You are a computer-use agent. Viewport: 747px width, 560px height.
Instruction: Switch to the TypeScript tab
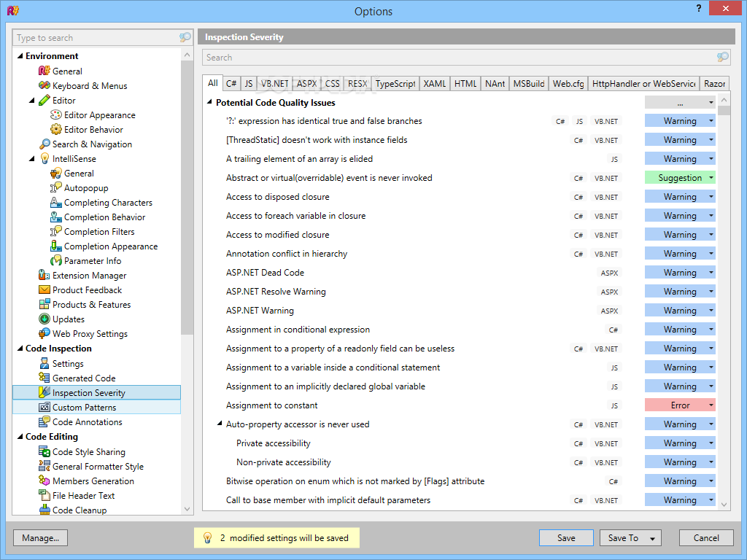pos(395,83)
